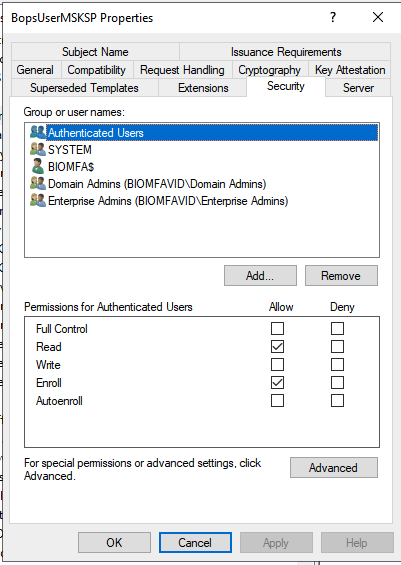
Task: Check Allow for Full Control
Action: tap(277, 329)
